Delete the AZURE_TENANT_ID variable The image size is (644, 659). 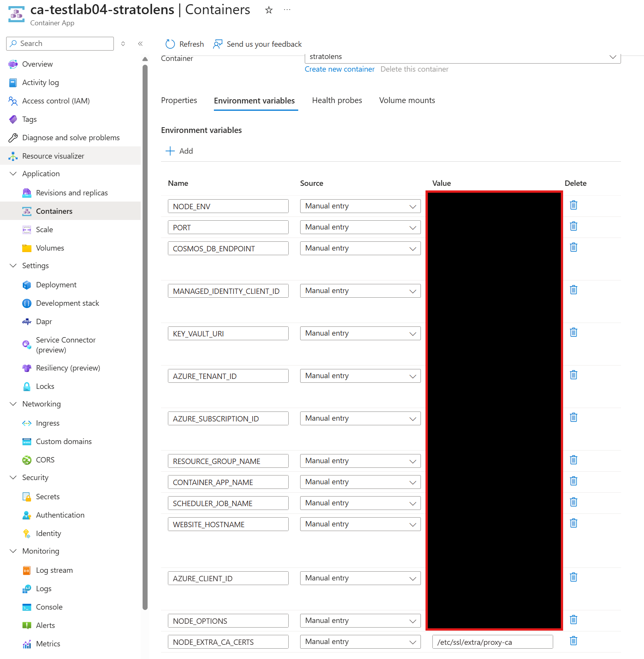tap(573, 375)
